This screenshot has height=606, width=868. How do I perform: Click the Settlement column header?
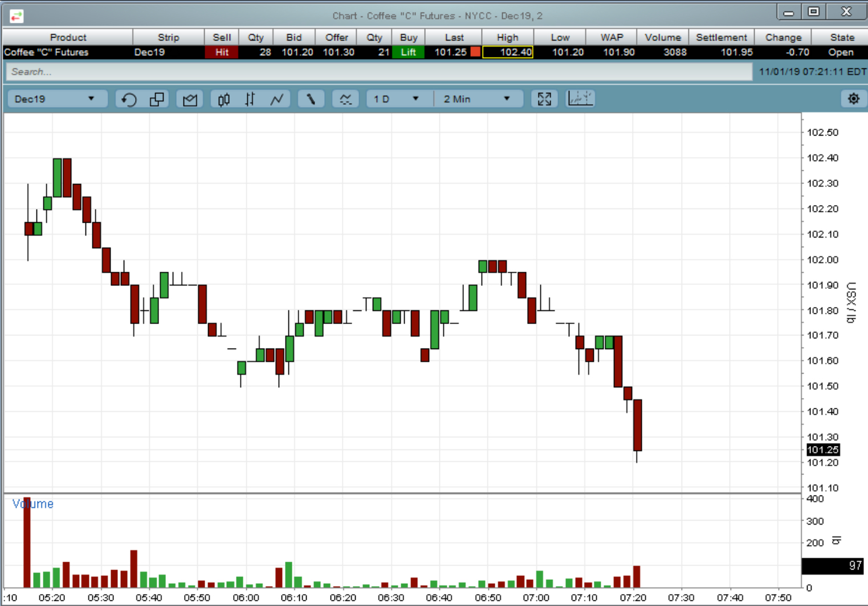(x=721, y=38)
